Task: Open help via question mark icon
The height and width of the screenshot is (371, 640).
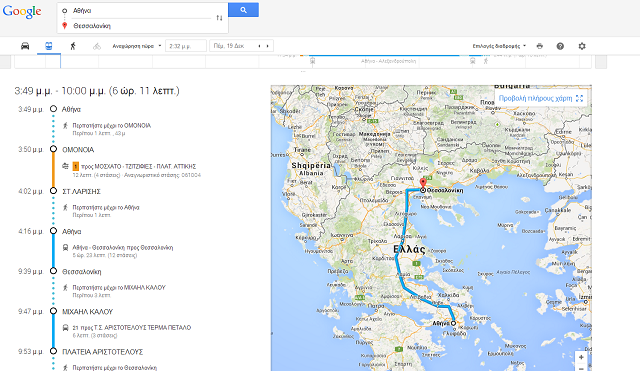Action: point(560,46)
